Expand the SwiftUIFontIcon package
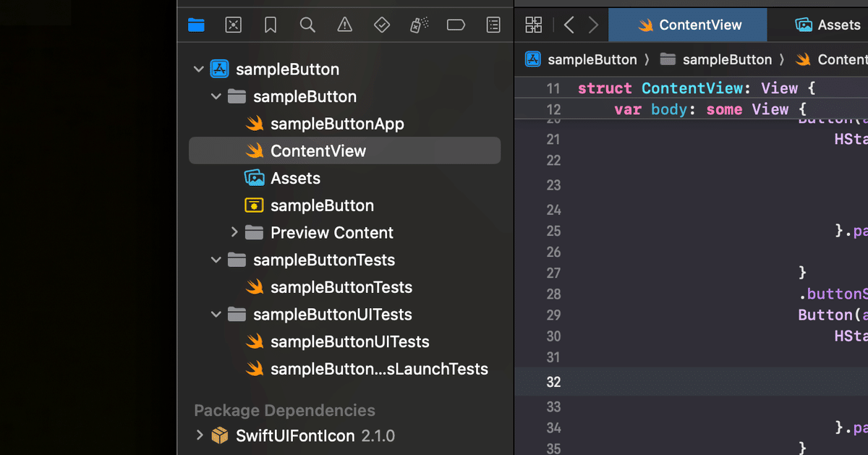This screenshot has width=868, height=455. coord(199,435)
